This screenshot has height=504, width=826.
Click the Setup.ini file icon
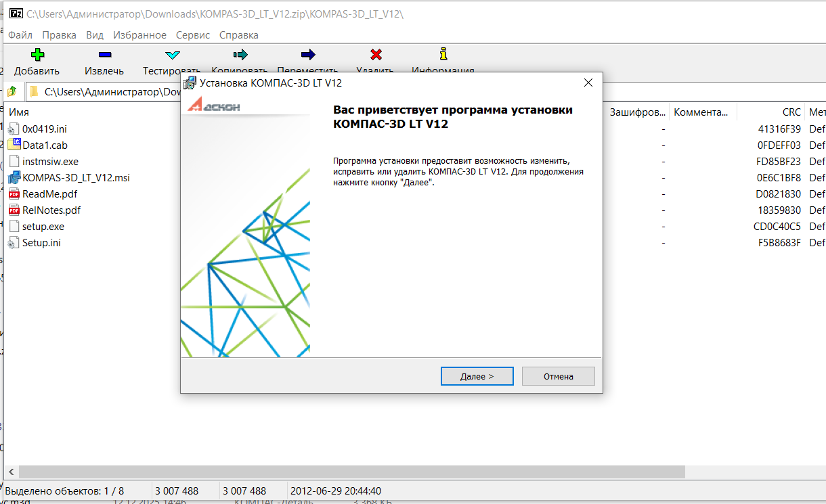tap(14, 243)
